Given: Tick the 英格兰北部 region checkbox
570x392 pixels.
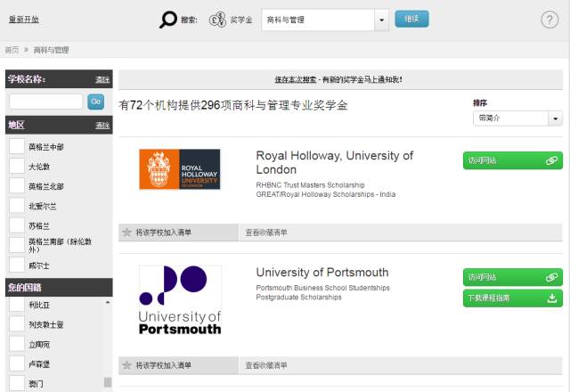Looking at the screenshot, I should pyautogui.click(x=17, y=186).
